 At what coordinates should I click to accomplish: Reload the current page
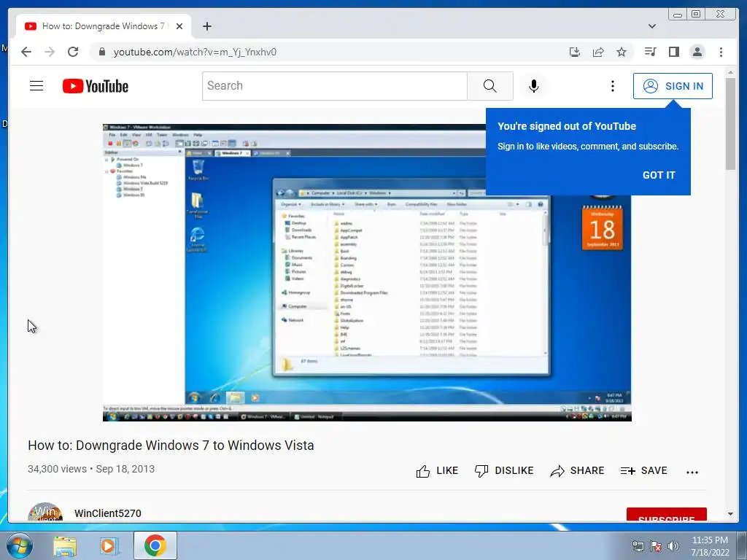tap(73, 52)
